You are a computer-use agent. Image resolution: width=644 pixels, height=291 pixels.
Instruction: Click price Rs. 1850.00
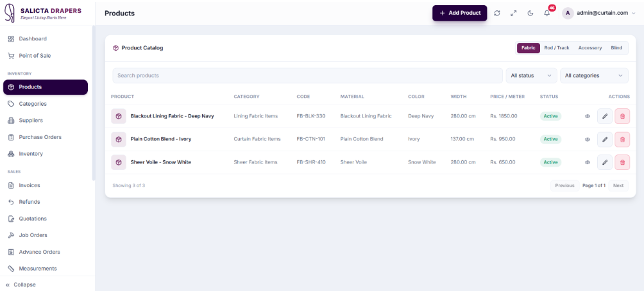[504, 116]
